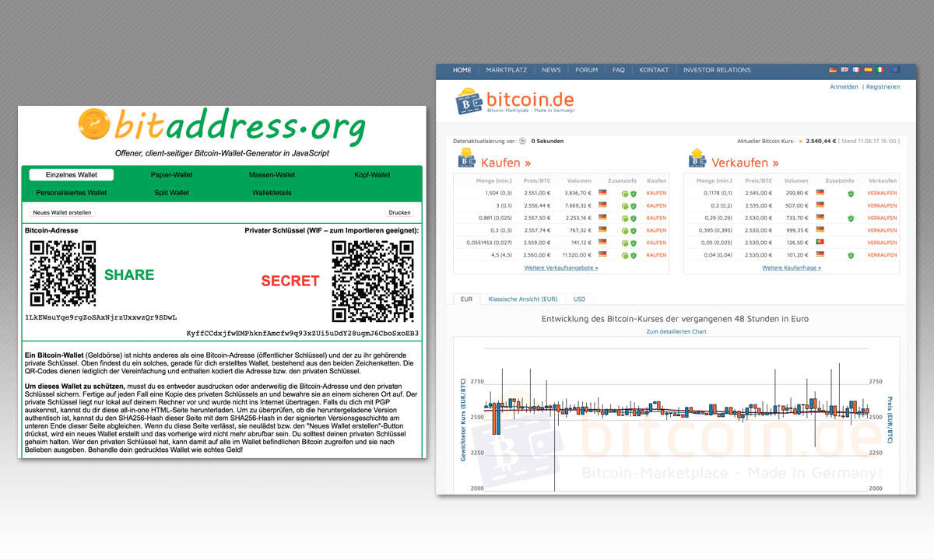Select the EUR chart tab
This screenshot has width=934, height=560.
pyautogui.click(x=466, y=299)
